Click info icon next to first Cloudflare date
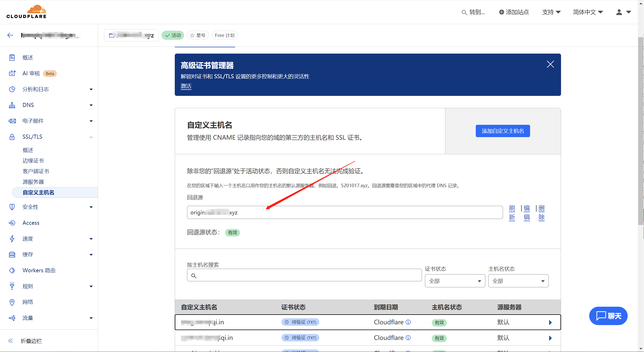The height and width of the screenshot is (352, 644). [x=408, y=322]
